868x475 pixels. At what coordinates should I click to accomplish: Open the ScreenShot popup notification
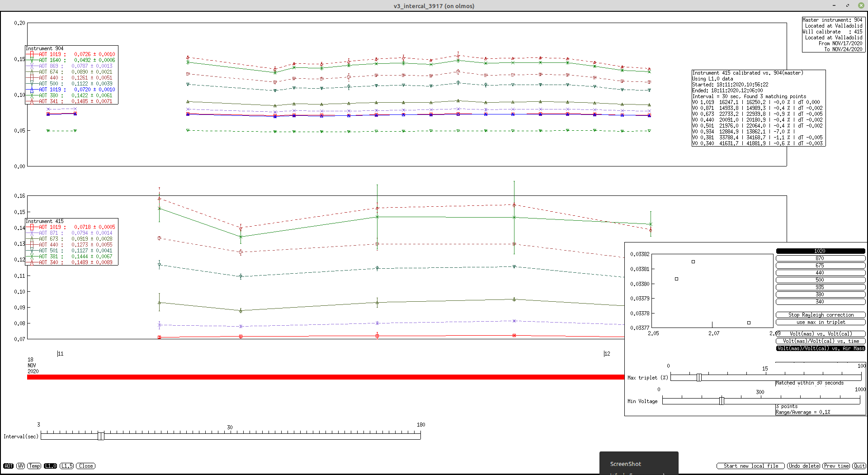639,463
